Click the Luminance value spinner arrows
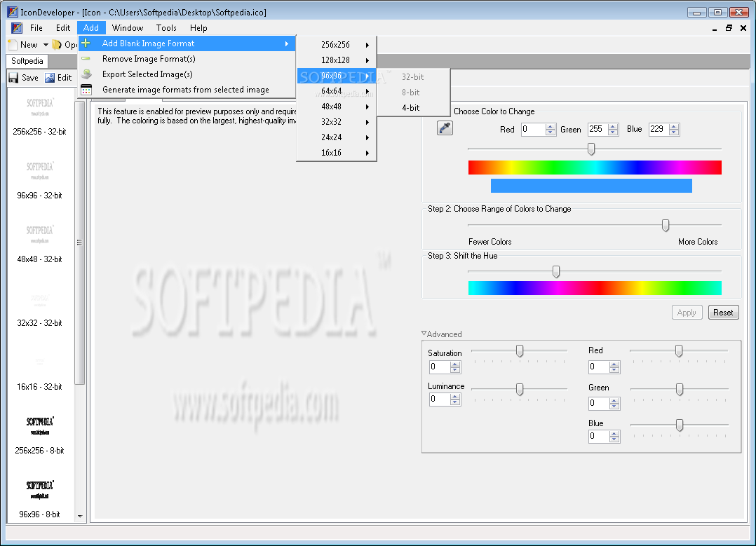This screenshot has width=756, height=546. pos(455,399)
